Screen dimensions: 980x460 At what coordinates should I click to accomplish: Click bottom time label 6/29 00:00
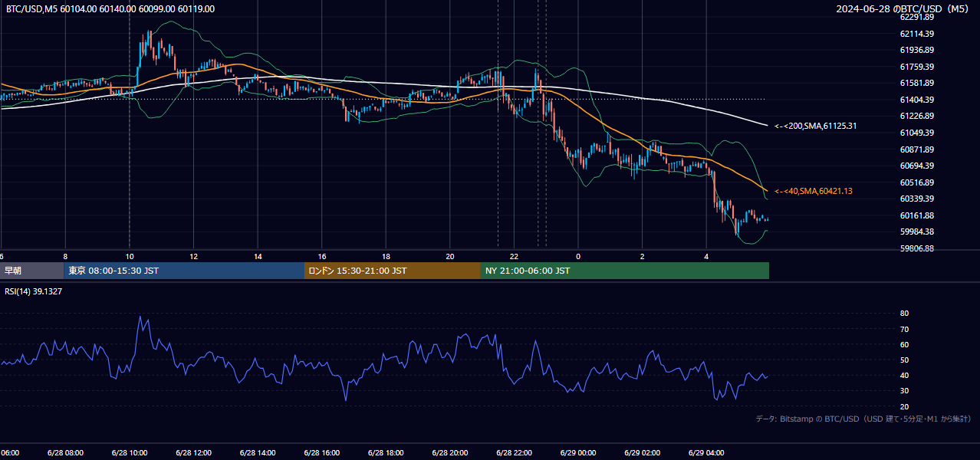click(578, 452)
